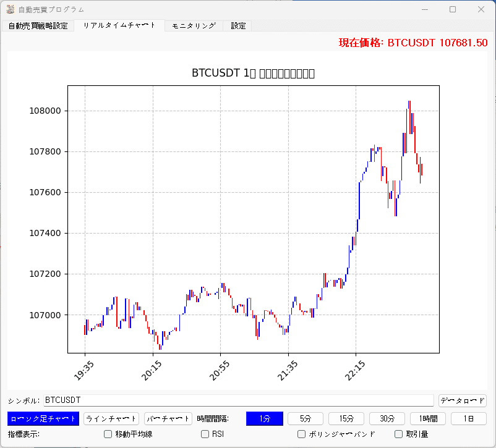
Task: Click the BTCUSDT chart title
Action: tap(253, 74)
